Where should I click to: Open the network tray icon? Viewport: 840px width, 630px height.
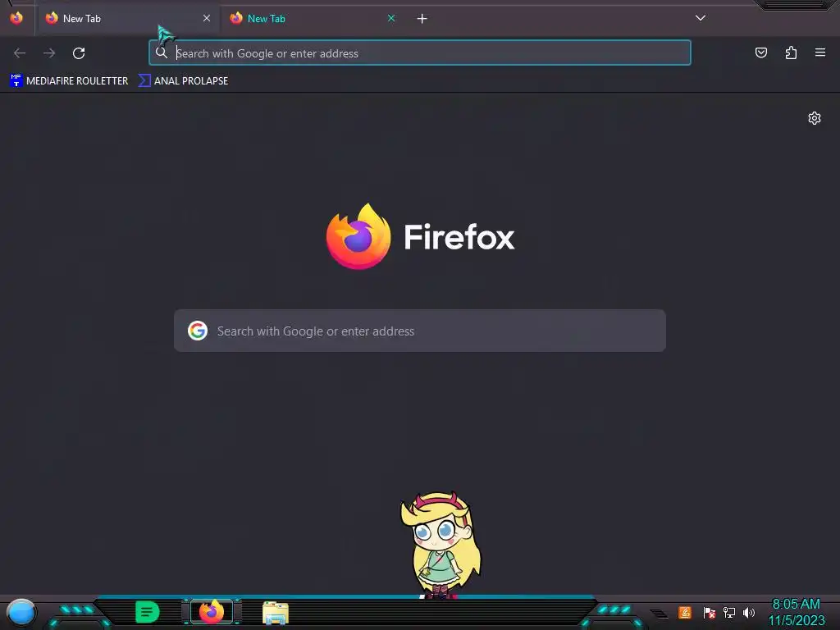pyautogui.click(x=729, y=612)
